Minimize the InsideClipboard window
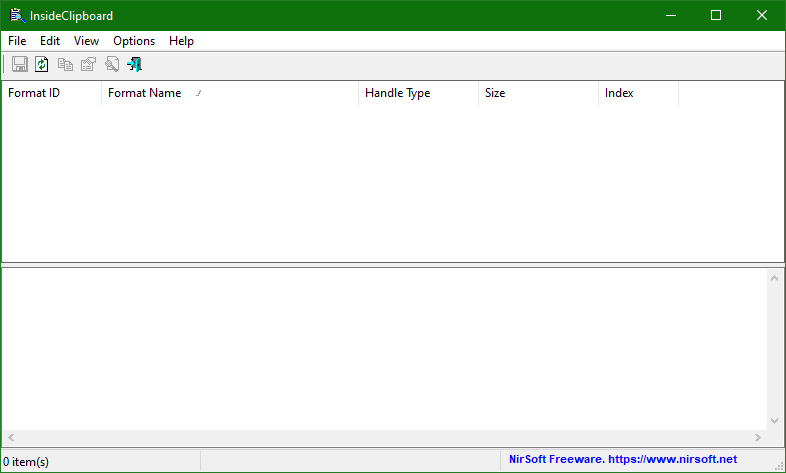This screenshot has height=473, width=786. (x=671, y=16)
